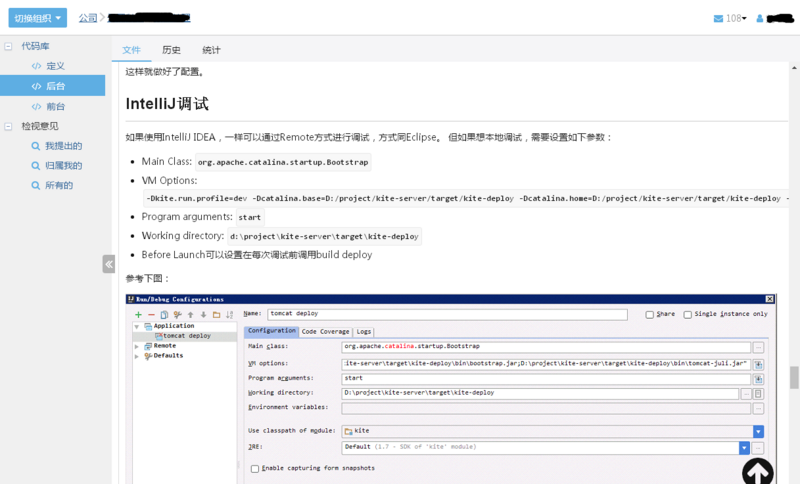
Task: Select the Configuration tab in the dialog
Action: (271, 331)
